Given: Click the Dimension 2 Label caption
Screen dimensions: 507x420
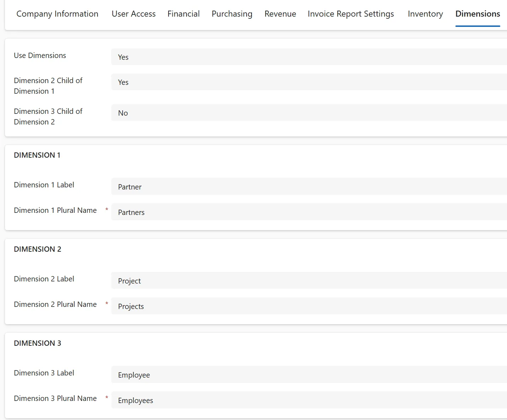Looking at the screenshot, I should pos(44,279).
